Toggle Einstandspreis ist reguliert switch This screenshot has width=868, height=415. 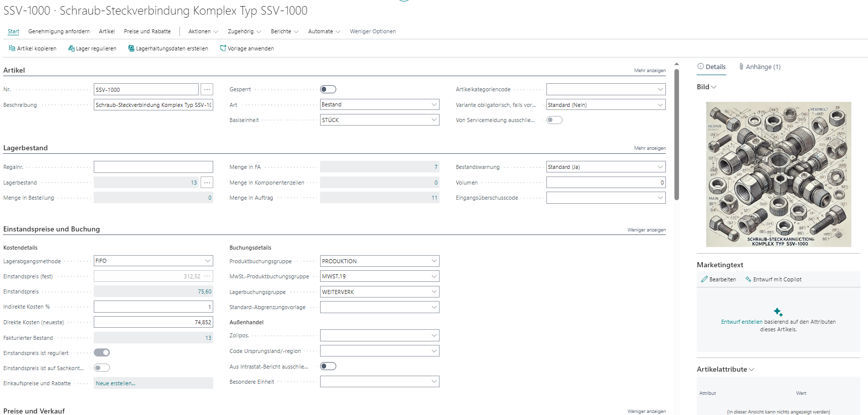click(102, 352)
